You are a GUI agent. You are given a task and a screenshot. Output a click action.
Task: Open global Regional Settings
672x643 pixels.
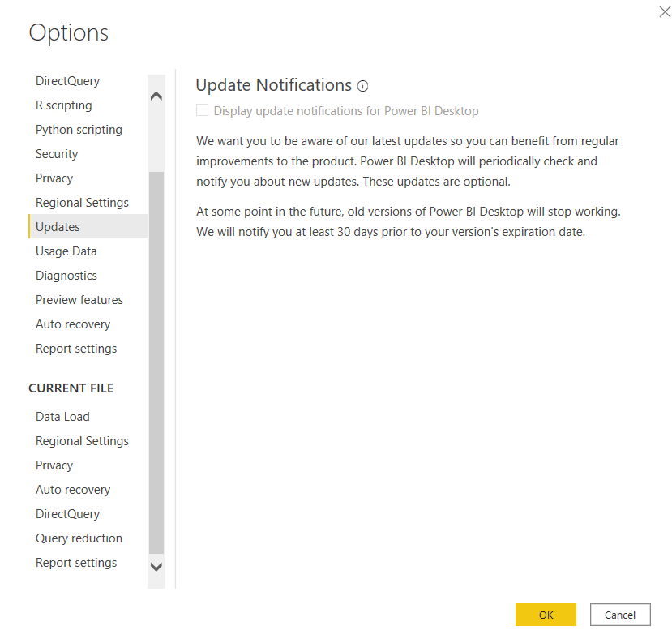pos(83,203)
